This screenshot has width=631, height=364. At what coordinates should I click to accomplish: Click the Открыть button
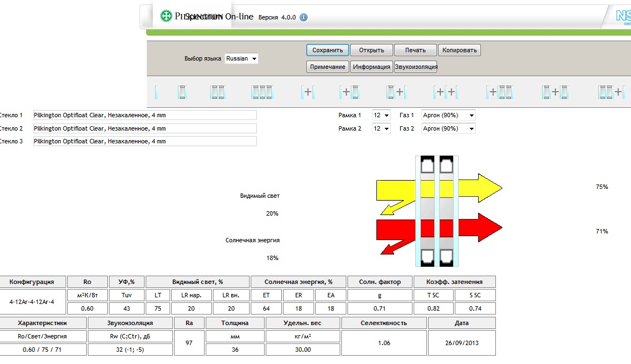[371, 50]
